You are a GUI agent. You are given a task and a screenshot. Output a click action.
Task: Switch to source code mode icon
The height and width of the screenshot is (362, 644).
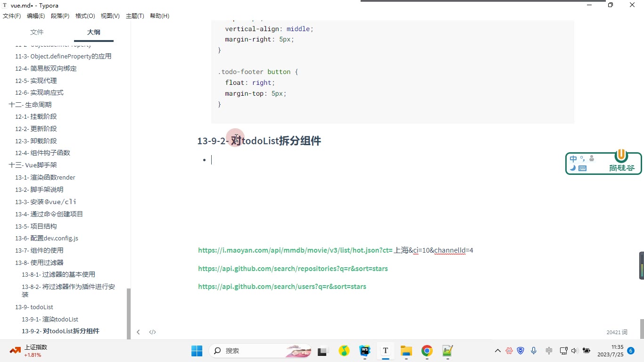[153, 332]
